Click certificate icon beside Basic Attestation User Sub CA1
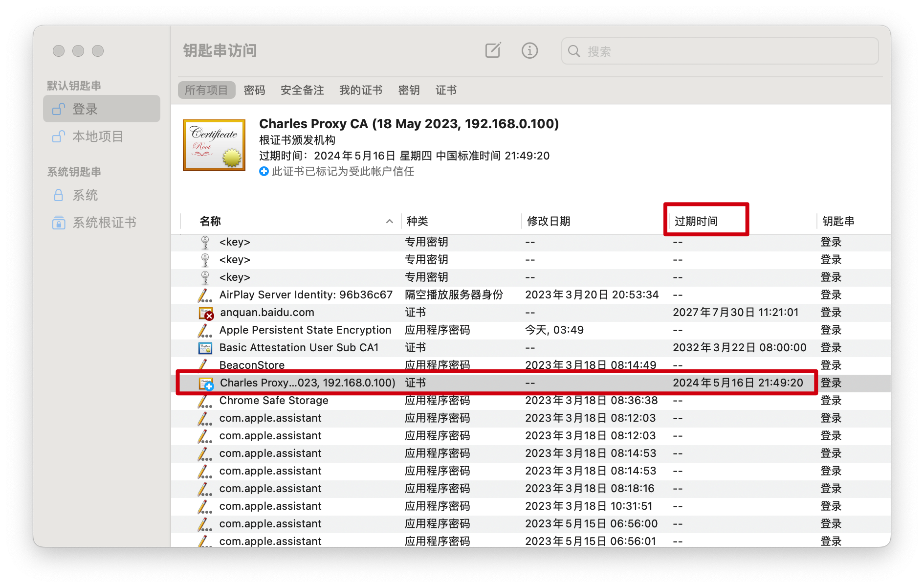 (205, 348)
